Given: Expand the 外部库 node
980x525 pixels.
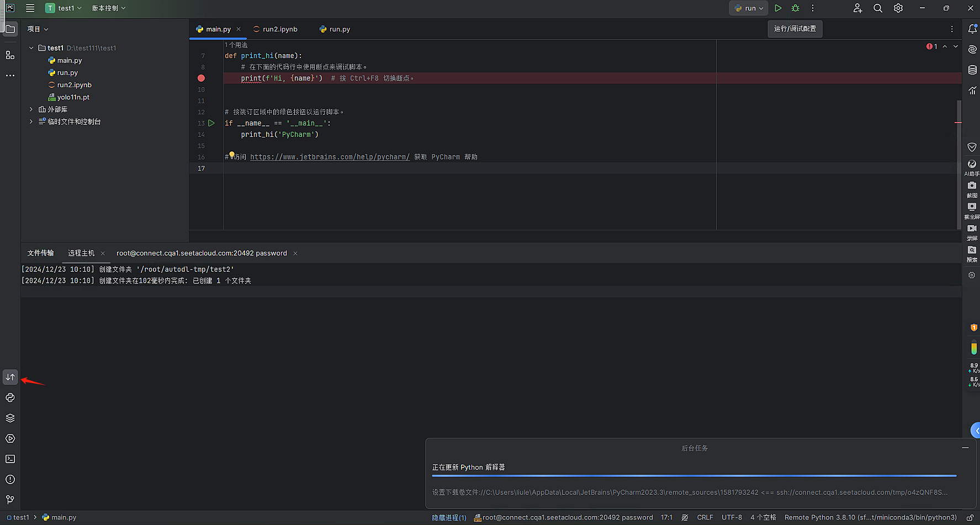Looking at the screenshot, I should coord(31,109).
